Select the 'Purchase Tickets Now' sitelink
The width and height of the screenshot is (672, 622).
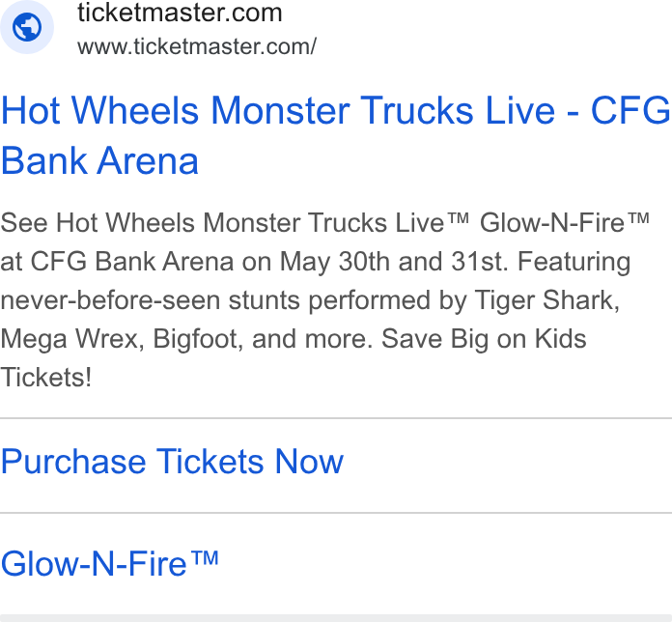point(172,462)
